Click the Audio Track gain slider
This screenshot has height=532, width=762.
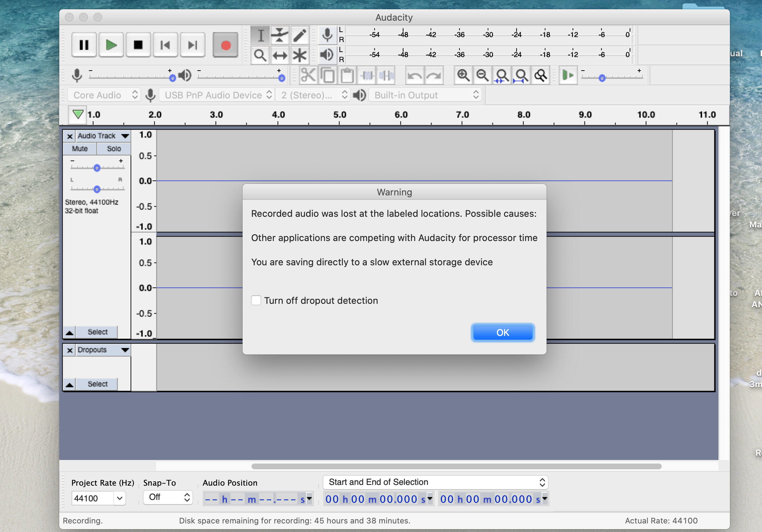click(x=97, y=168)
